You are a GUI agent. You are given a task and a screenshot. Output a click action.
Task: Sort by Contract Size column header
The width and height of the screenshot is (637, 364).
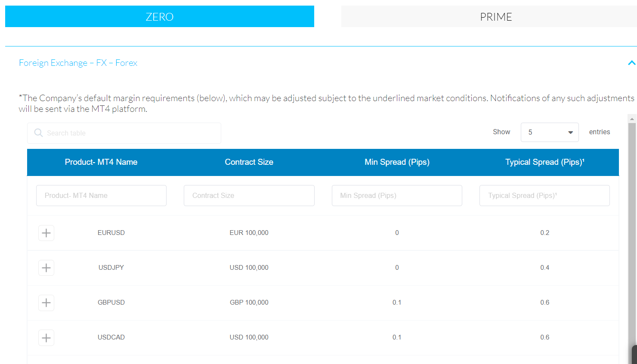(249, 162)
